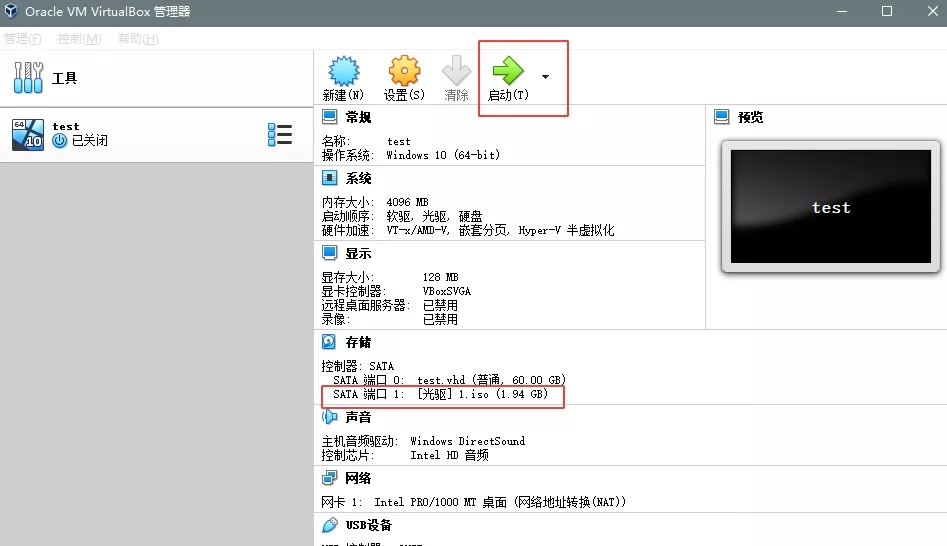Click the name value test in General

(399, 141)
